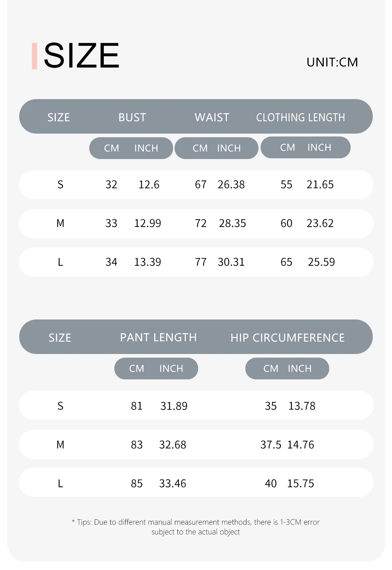Click the CM INCH pill under WAIST
Screen dimensions: 392x570
[216, 148]
